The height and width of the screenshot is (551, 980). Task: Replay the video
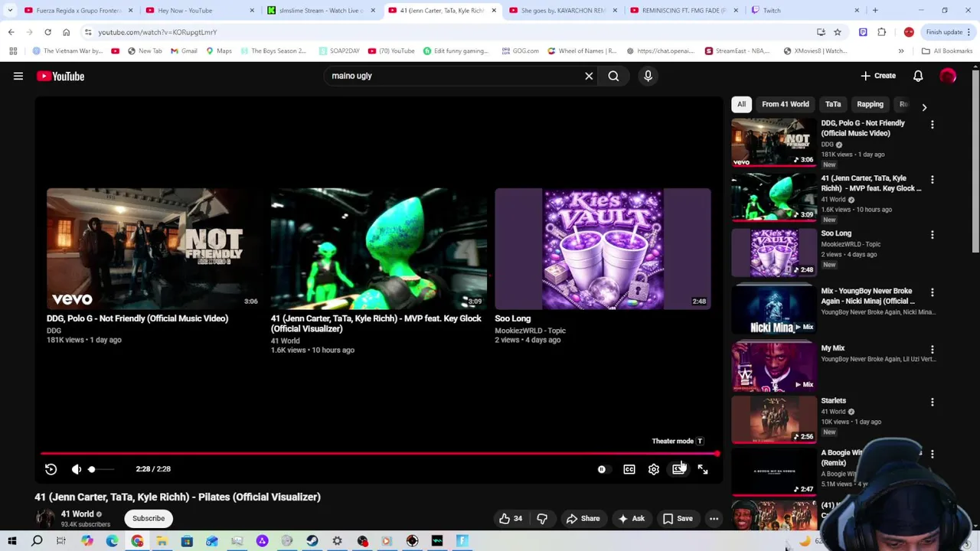[51, 469]
